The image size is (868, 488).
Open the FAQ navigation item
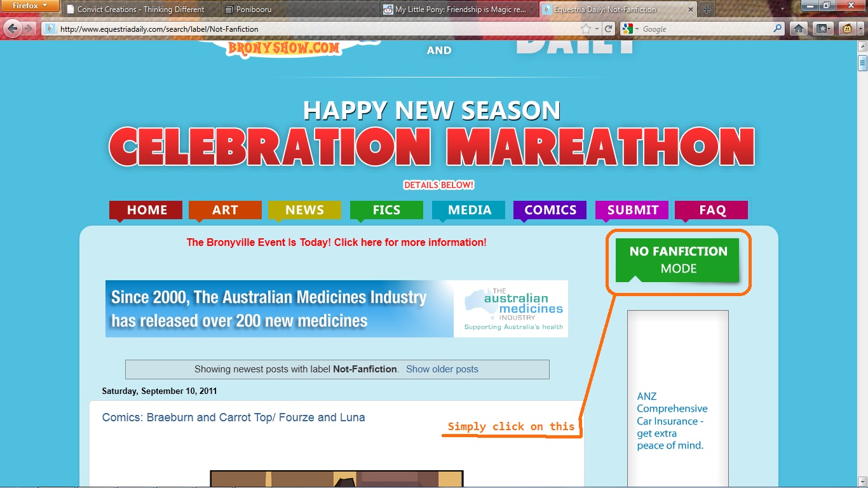[712, 210]
